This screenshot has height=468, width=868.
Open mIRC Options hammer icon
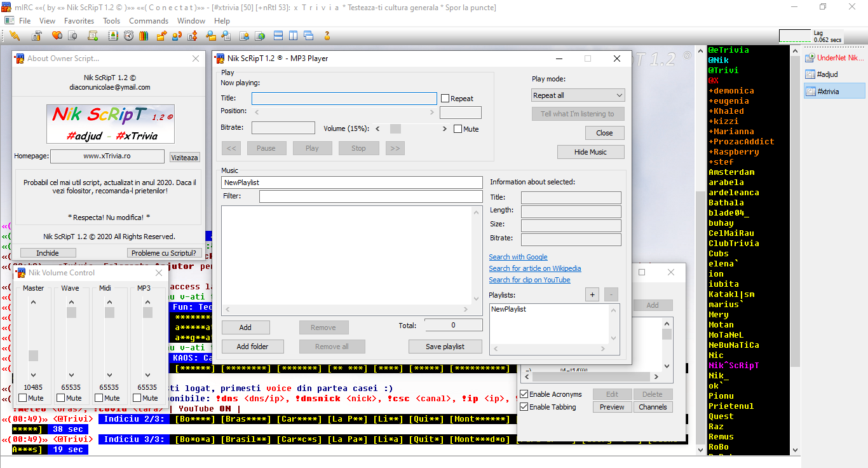[x=37, y=36]
